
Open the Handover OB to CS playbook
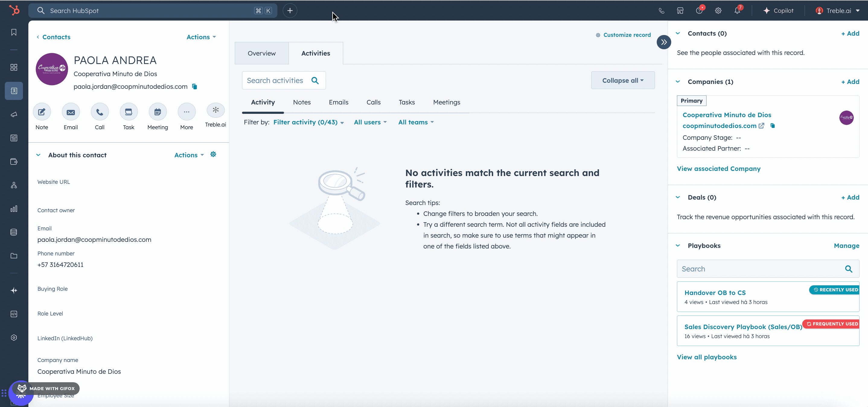click(x=715, y=293)
